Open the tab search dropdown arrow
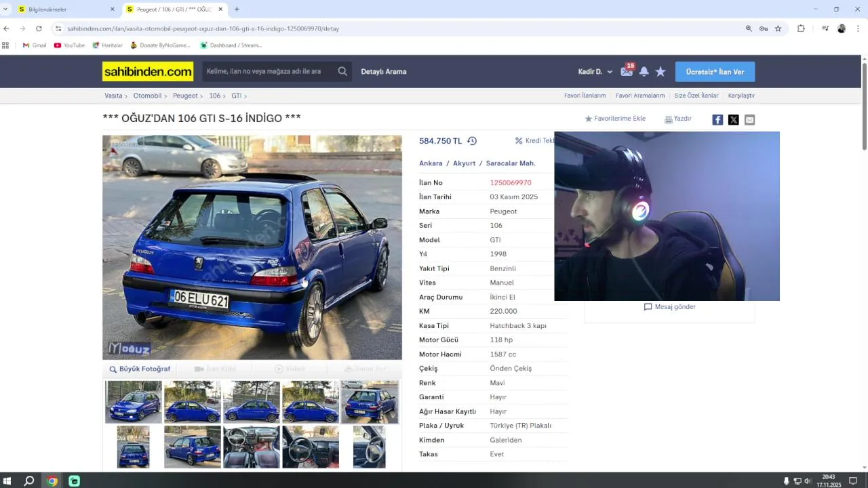Viewport: 868px width, 488px height. click(x=5, y=9)
